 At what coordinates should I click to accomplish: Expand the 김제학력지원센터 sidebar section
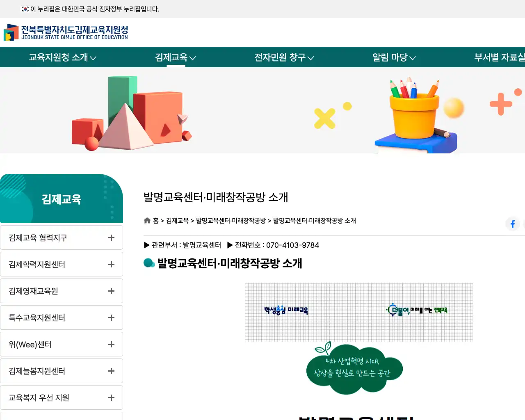[110, 264]
